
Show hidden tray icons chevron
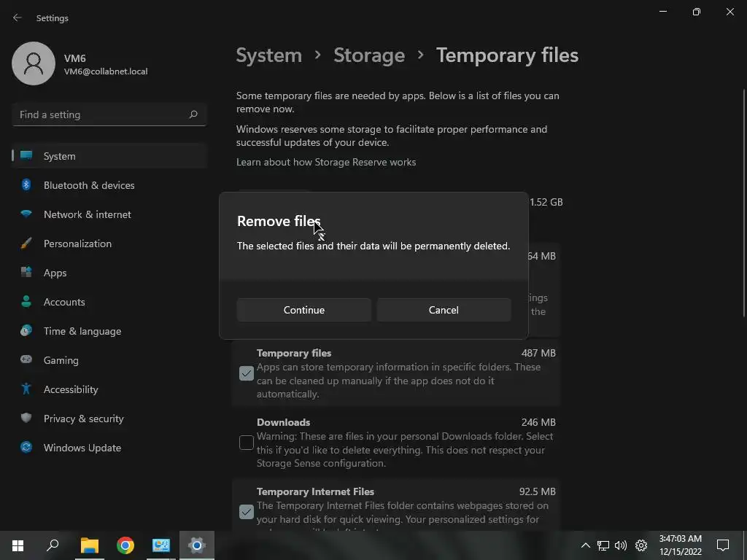(586, 545)
